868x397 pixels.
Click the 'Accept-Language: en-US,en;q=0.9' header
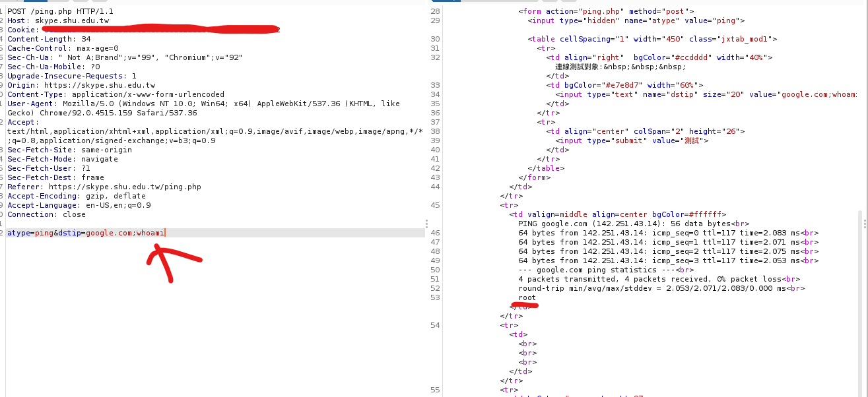click(x=79, y=205)
